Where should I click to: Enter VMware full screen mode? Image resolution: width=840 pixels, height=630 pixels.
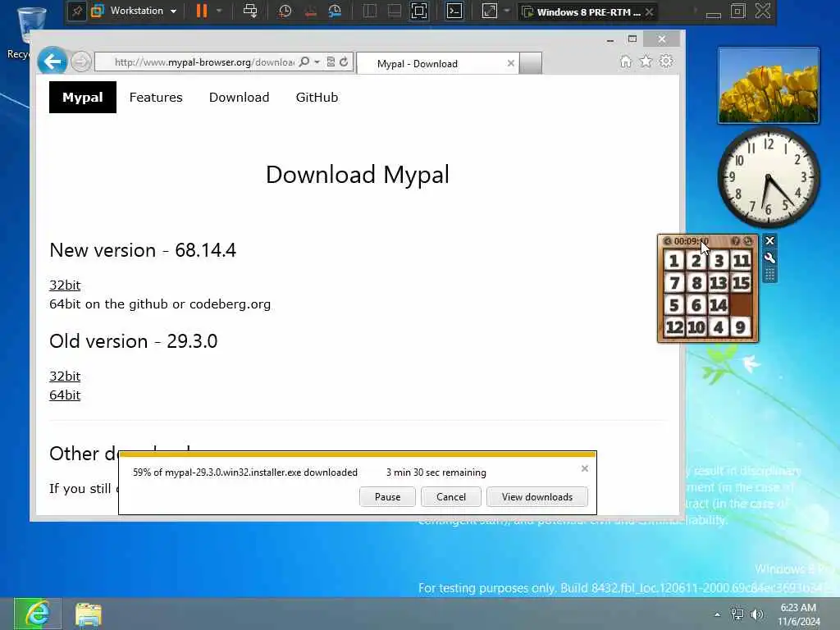click(x=419, y=11)
